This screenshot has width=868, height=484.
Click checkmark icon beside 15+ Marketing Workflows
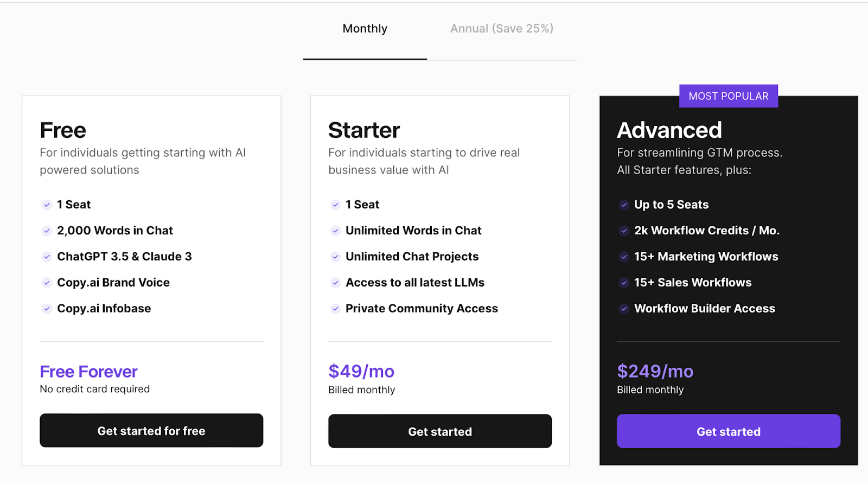624,257
